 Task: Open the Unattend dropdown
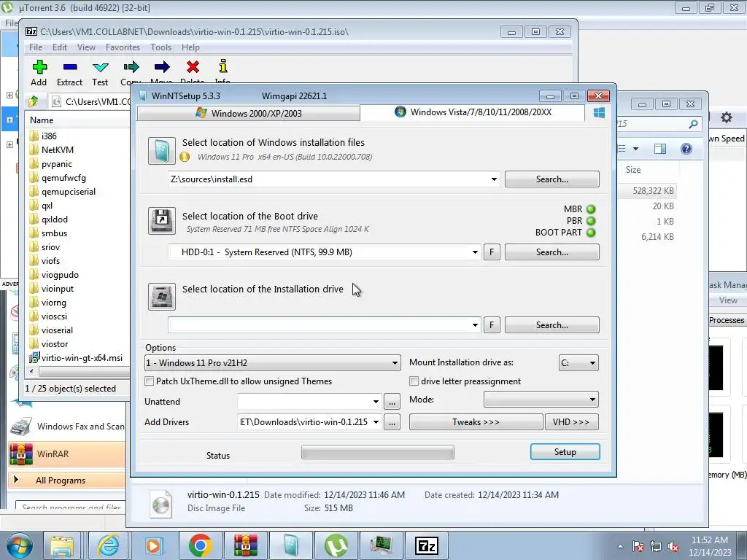(376, 402)
